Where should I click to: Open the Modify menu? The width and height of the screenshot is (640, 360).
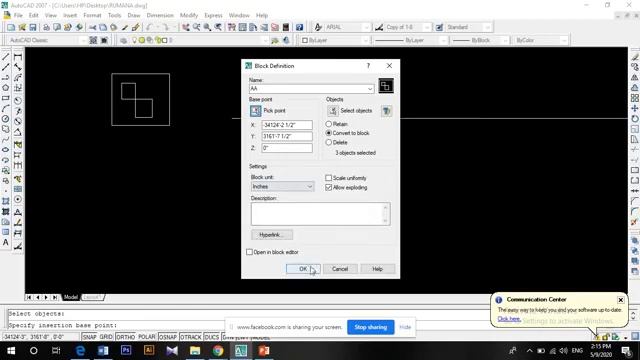(x=189, y=16)
